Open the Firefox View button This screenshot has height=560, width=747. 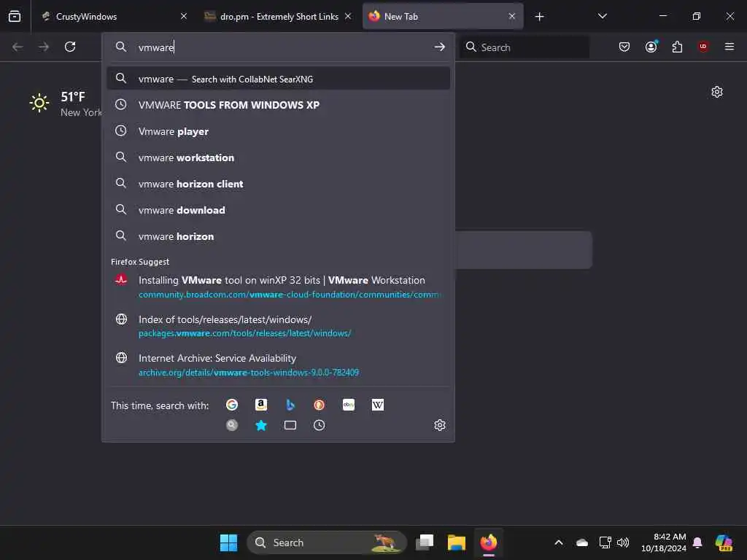coord(15,16)
